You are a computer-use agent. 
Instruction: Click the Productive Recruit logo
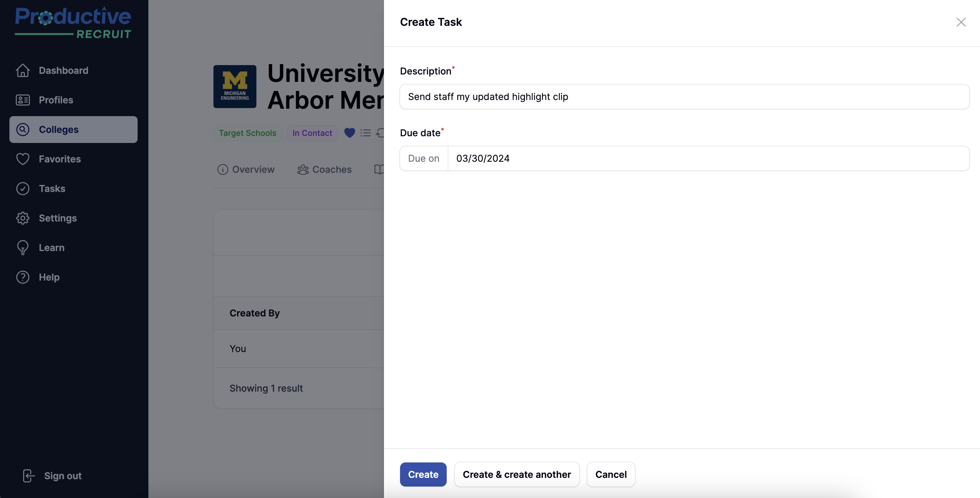tap(73, 23)
